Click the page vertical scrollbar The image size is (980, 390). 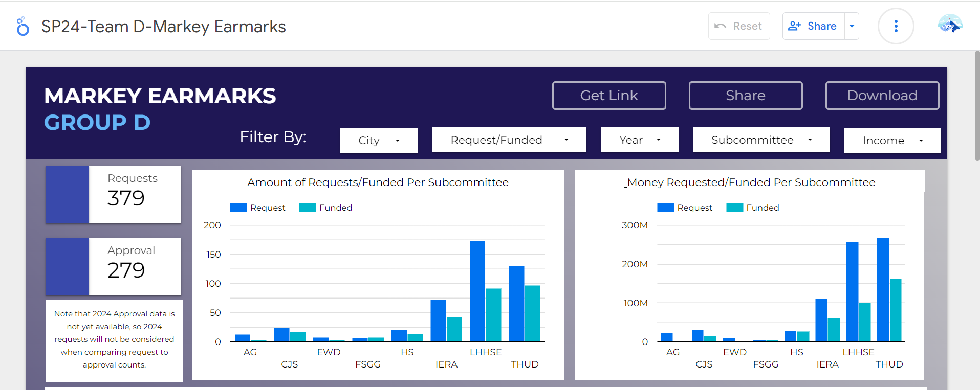tap(977, 106)
